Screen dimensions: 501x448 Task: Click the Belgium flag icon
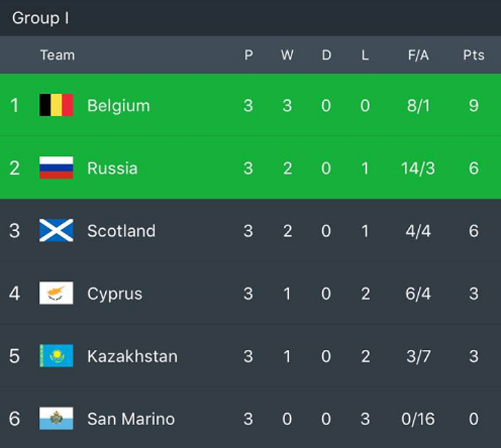point(56,106)
